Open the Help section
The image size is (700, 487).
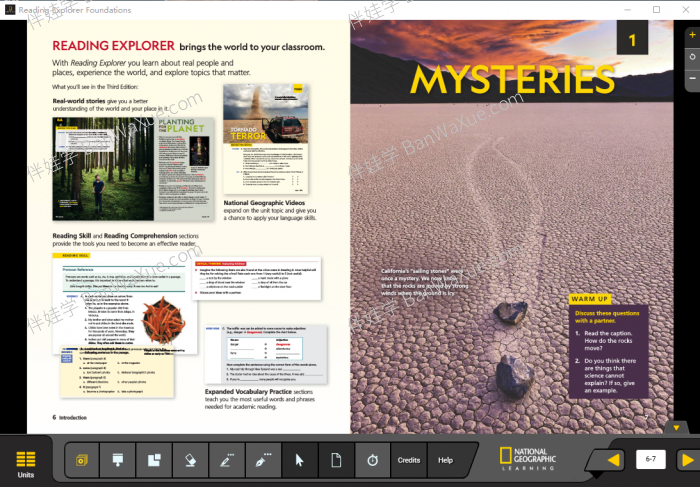pyautogui.click(x=446, y=460)
